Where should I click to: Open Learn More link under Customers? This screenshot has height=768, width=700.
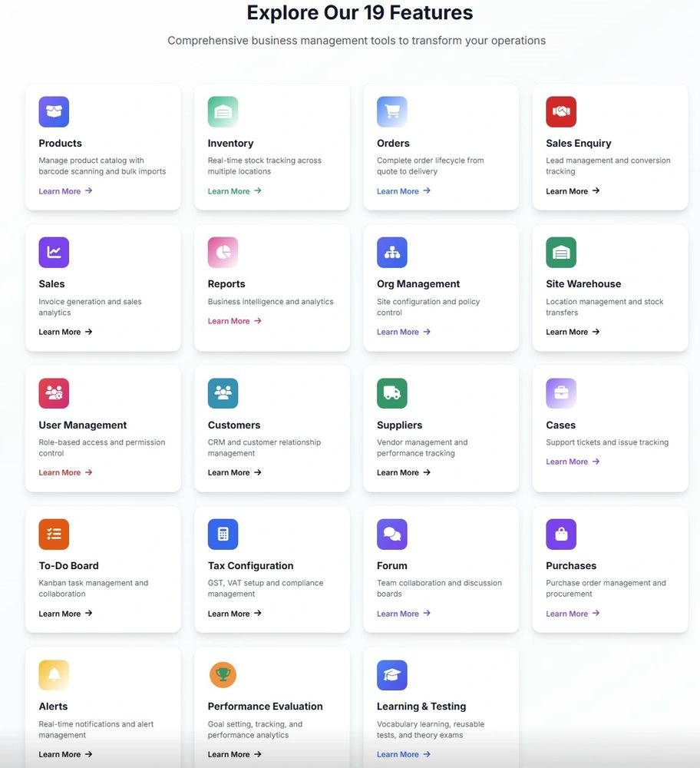(234, 472)
